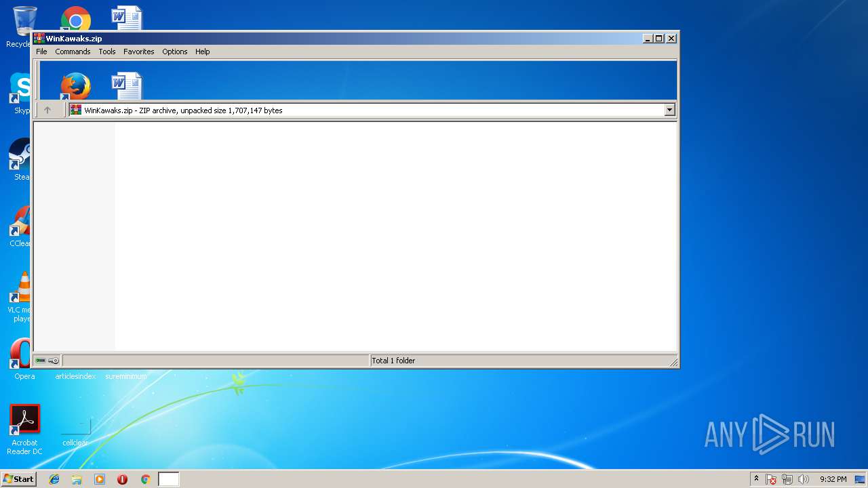The height and width of the screenshot is (488, 868).
Task: Open Windows Explorer from the taskbar
Action: point(77,479)
